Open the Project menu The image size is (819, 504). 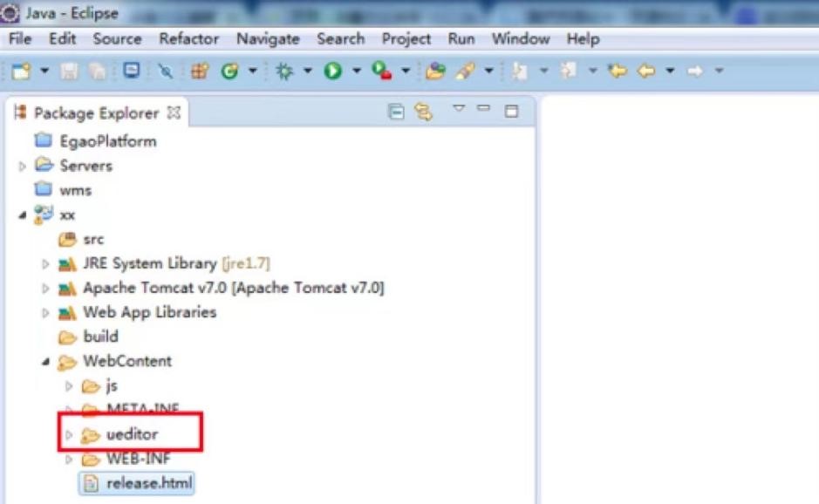(x=406, y=38)
